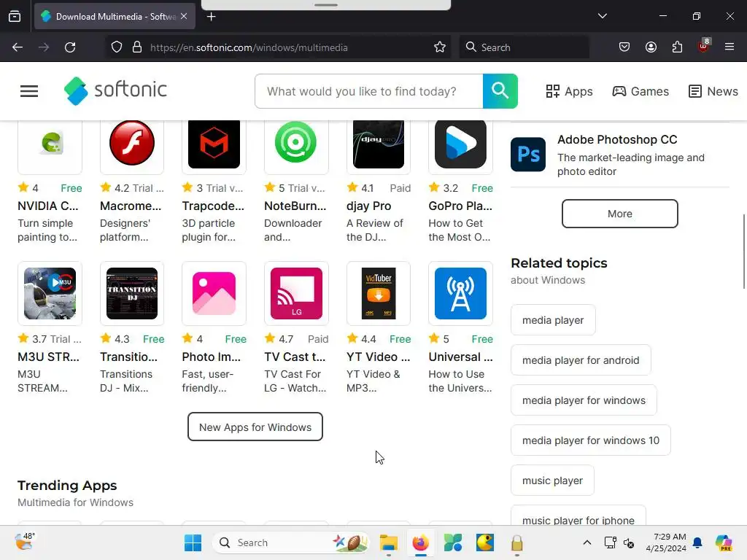This screenshot has width=747, height=560.
Task: Open Windows Start menu
Action: coord(193,542)
